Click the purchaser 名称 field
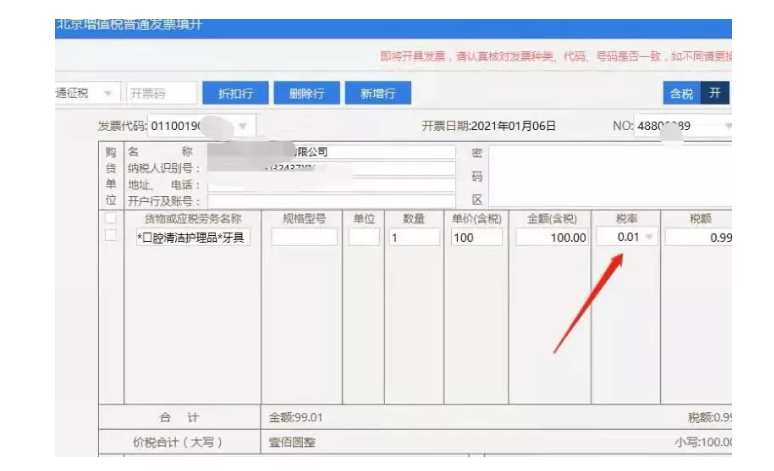Image resolution: width=774 pixels, height=471 pixels. (x=331, y=152)
